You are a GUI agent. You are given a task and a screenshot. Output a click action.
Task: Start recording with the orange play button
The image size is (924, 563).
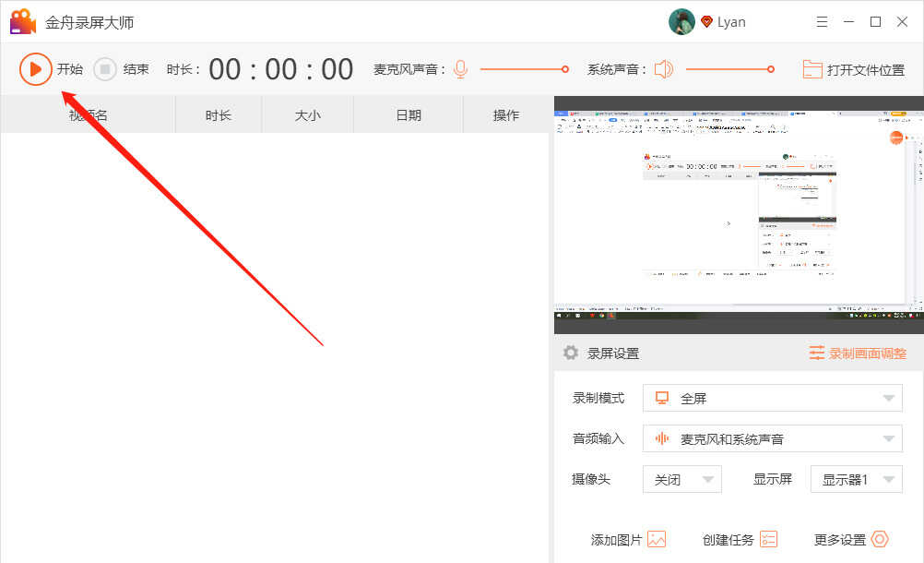click(x=35, y=69)
